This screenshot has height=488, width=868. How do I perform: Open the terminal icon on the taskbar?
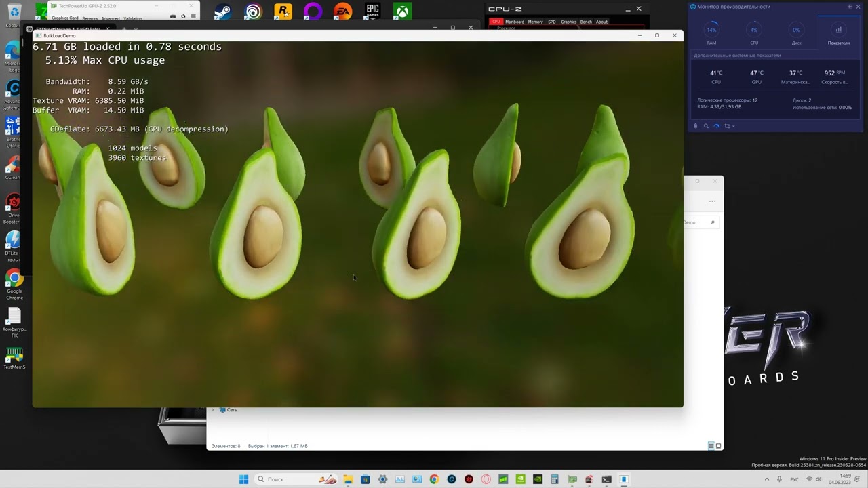pos(607,479)
